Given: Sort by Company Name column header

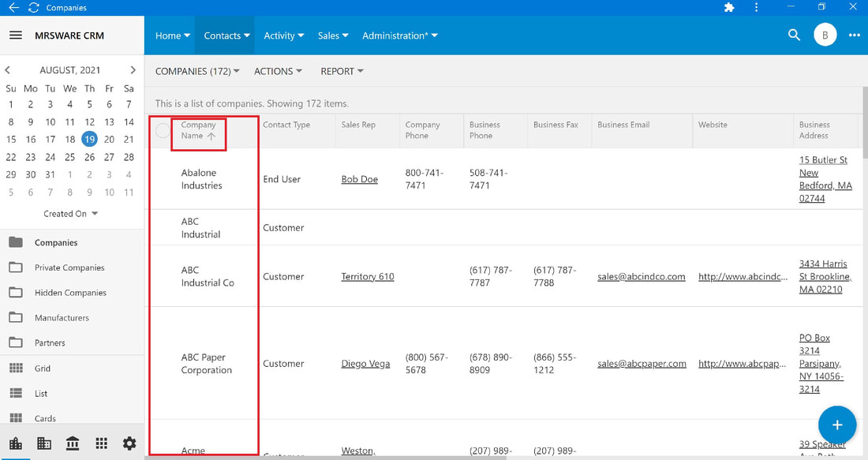Looking at the screenshot, I should (x=198, y=130).
